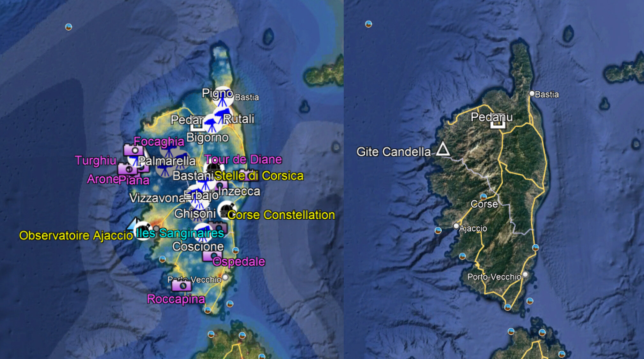The image size is (644, 359).
Task: Click the Gite Candella text label
Action: tap(393, 152)
